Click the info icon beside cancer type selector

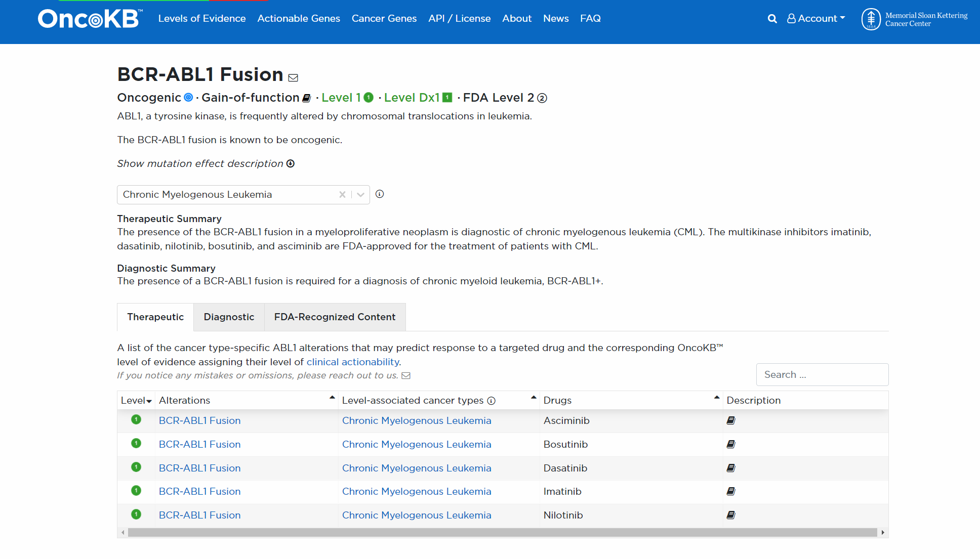click(380, 194)
